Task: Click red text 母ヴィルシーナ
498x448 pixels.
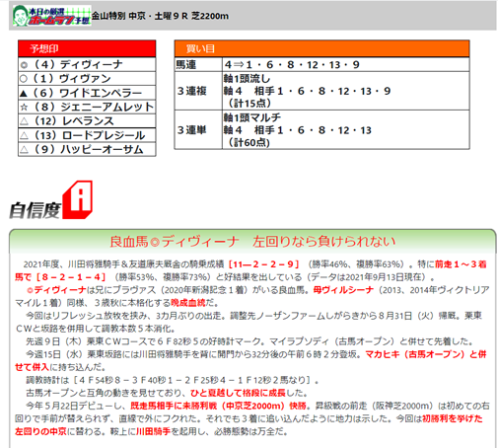Action: coord(343,290)
